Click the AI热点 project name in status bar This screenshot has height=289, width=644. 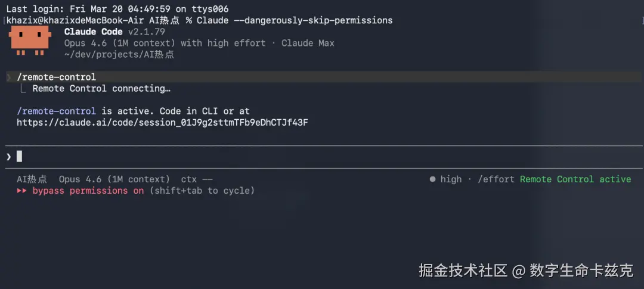[32, 179]
